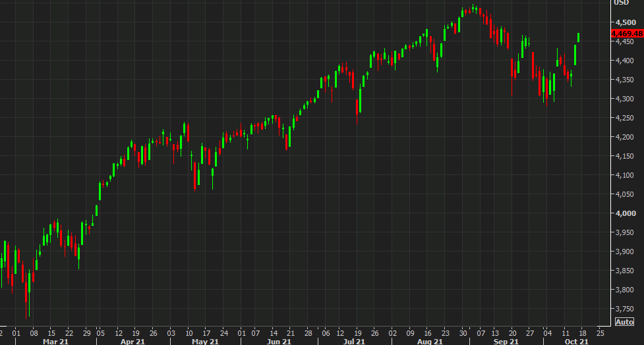Viewport: 644px width, 345px height.
Task: Click the 10 date tick in May
Action: pos(189,332)
